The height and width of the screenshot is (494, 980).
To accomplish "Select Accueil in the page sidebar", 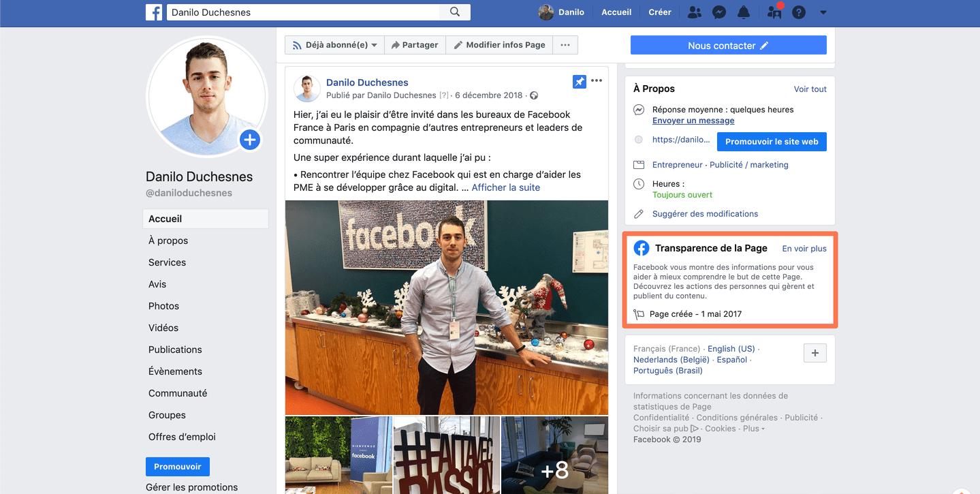I will pyautogui.click(x=206, y=219).
